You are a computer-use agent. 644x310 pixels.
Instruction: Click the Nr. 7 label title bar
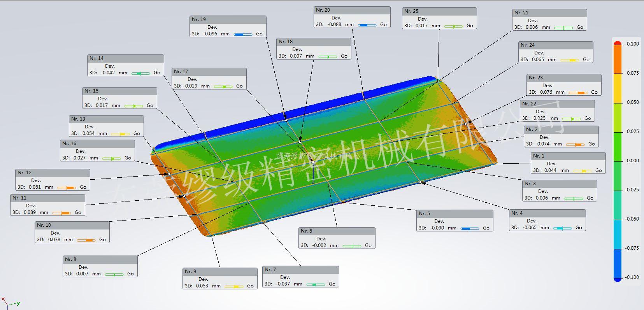[300, 270]
